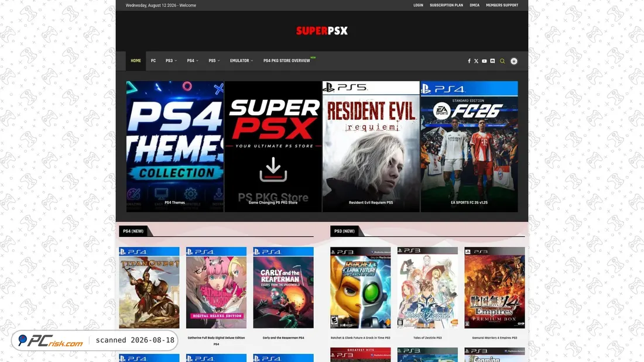644x362 pixels.
Task: Select the PS3 (NEW) section tab
Action: click(x=344, y=231)
